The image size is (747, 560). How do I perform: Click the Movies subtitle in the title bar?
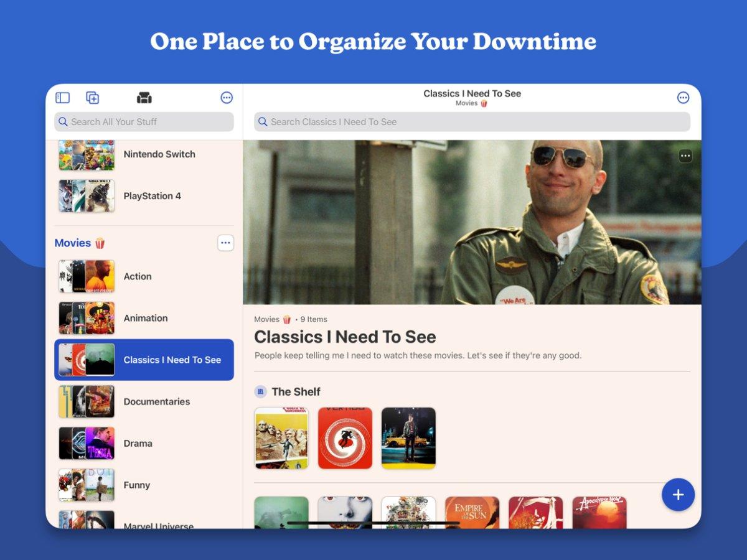[x=471, y=103]
